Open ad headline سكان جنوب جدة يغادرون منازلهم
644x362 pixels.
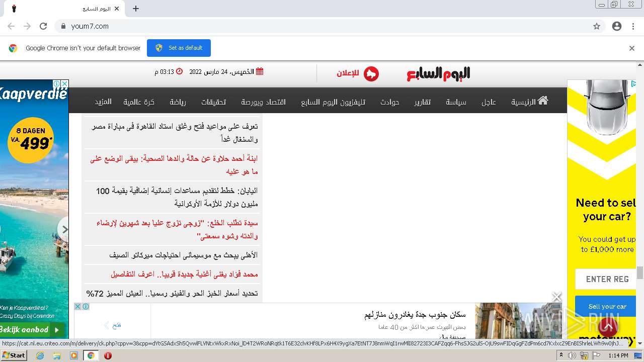[415, 315]
